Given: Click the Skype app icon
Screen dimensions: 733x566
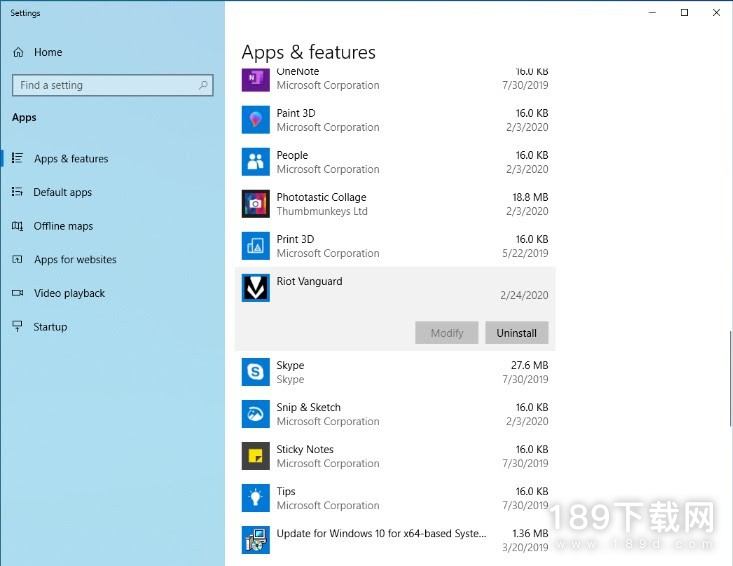Looking at the screenshot, I should pyautogui.click(x=256, y=372).
